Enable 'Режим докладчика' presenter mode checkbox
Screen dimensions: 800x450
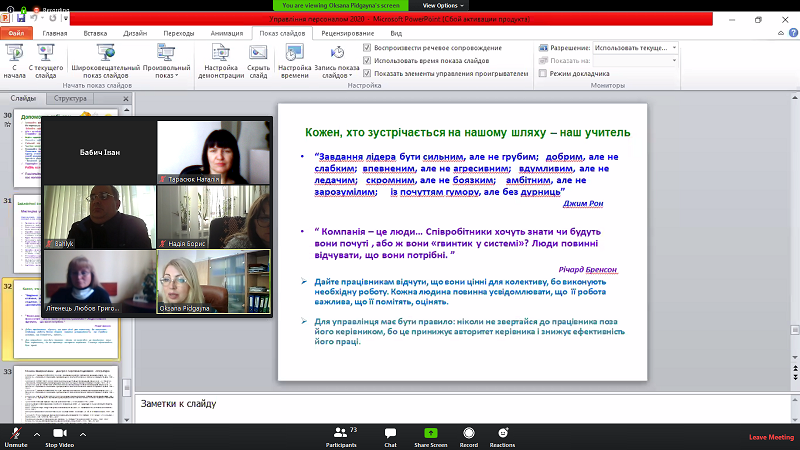(x=541, y=73)
